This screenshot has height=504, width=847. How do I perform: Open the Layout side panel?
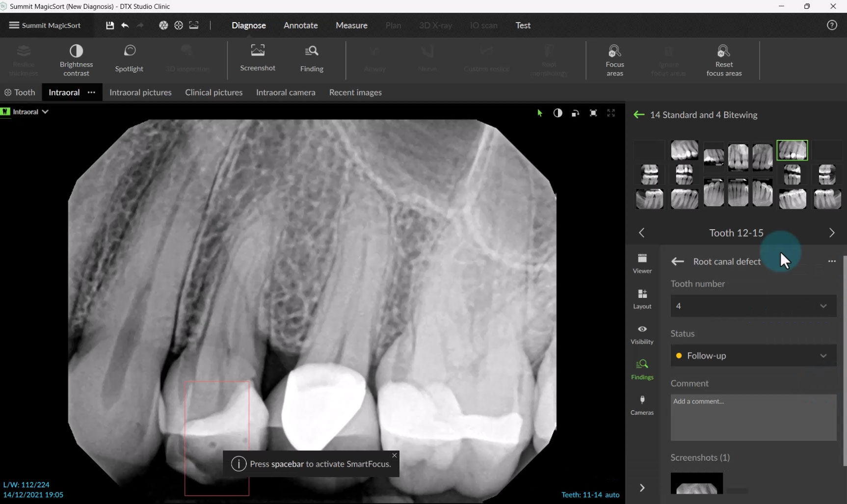click(642, 299)
